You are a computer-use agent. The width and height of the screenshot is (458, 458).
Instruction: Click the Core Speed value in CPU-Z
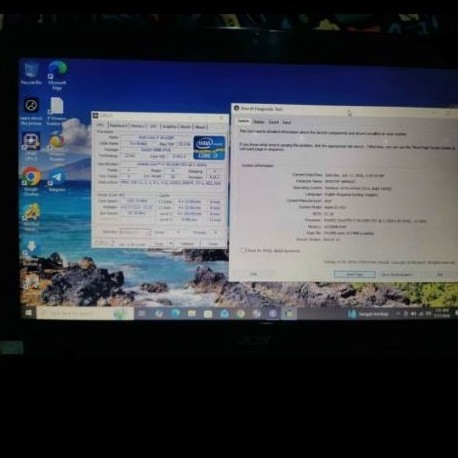coord(137,201)
